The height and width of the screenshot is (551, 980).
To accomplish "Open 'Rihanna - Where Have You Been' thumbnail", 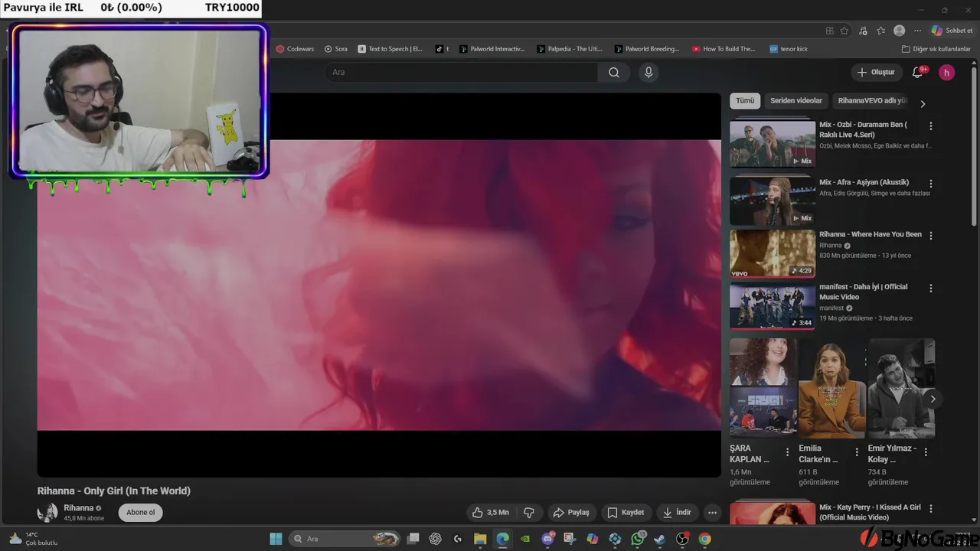I will pos(773,253).
